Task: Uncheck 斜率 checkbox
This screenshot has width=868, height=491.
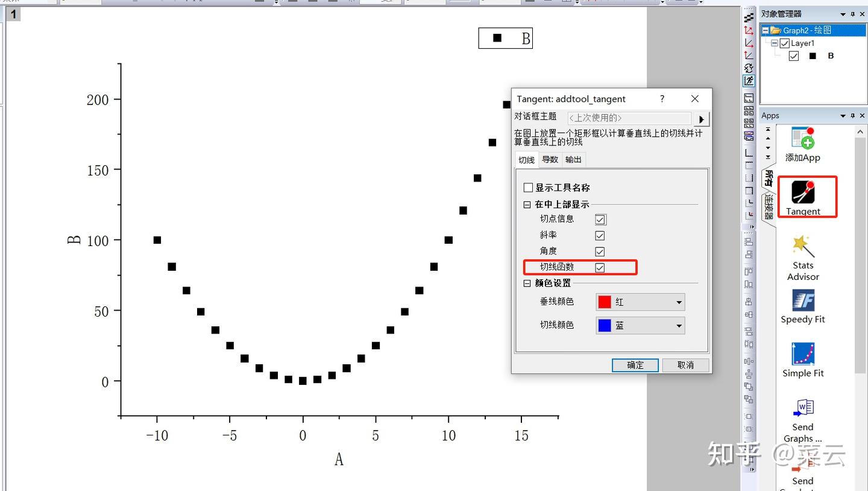Action: (x=600, y=235)
